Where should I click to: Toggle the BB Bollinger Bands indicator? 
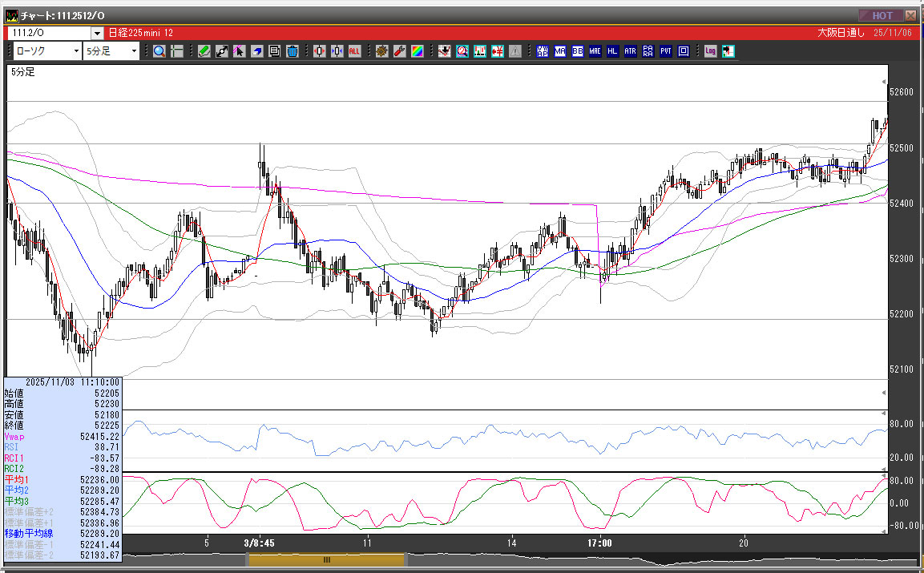point(578,51)
